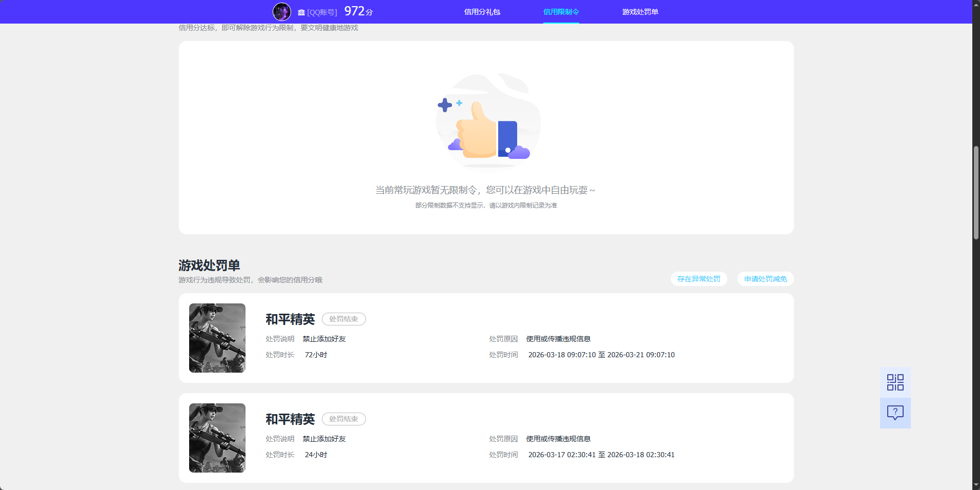The width and height of the screenshot is (980, 490).
Task: Click penalty time 2026-03-17 02:30:41 至 2026-03-18 02:30:41
Action: (601, 455)
